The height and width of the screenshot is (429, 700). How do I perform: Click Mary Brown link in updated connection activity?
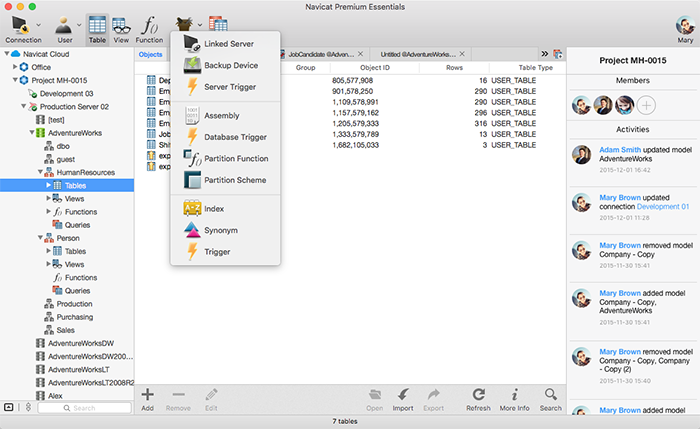pos(620,198)
